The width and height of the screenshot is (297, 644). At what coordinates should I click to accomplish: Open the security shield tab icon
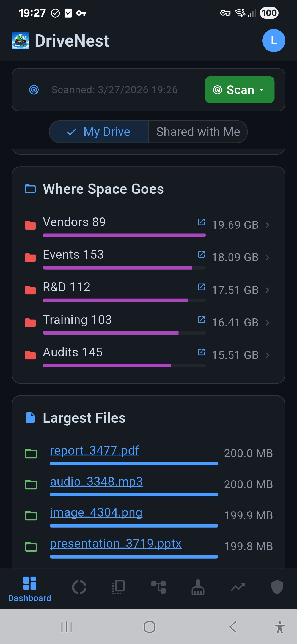(277, 587)
